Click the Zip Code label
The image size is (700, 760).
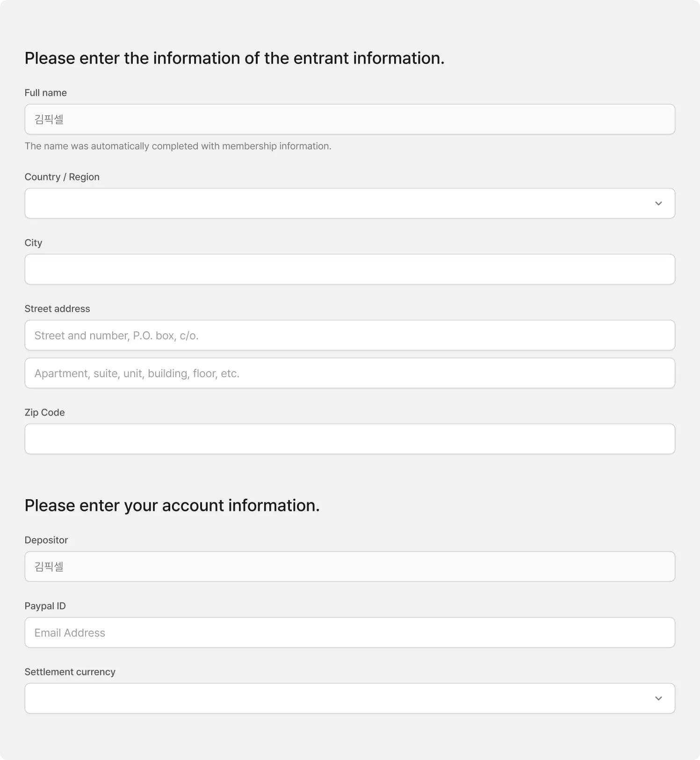click(x=44, y=412)
